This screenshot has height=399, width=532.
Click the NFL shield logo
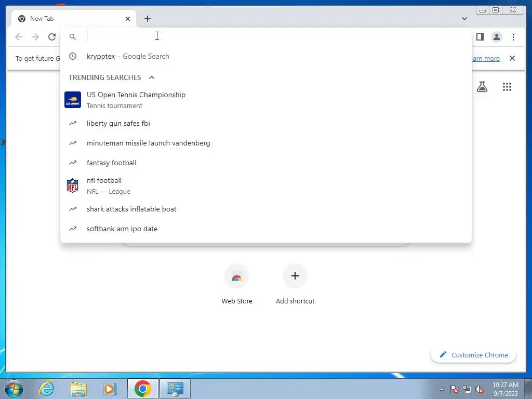[x=73, y=185]
